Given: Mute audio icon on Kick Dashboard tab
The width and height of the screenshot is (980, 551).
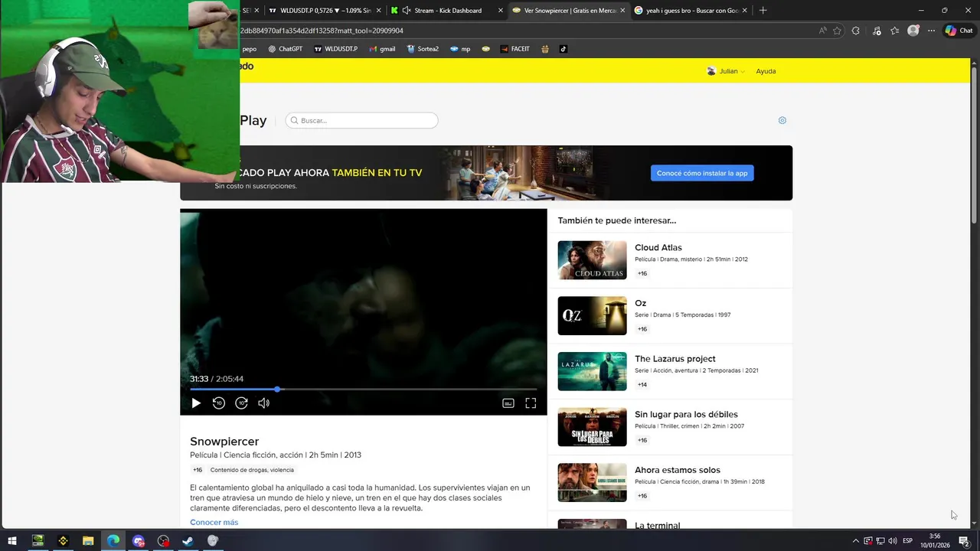Looking at the screenshot, I should coord(406,11).
